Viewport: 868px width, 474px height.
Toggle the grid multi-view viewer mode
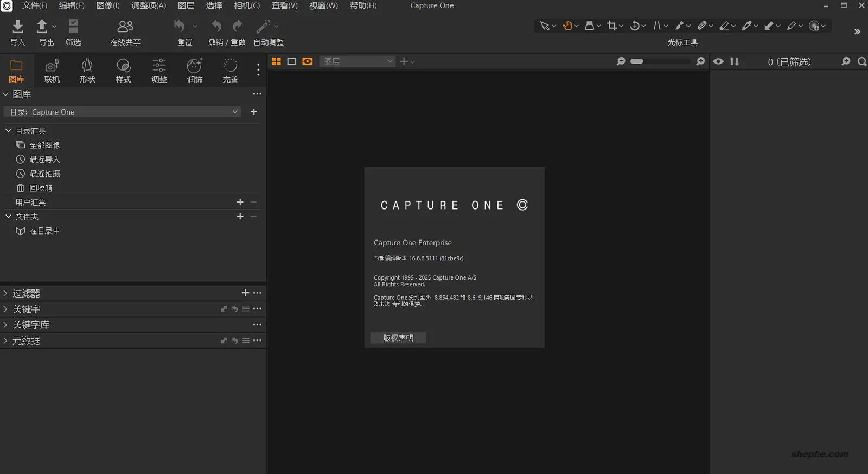tap(276, 61)
